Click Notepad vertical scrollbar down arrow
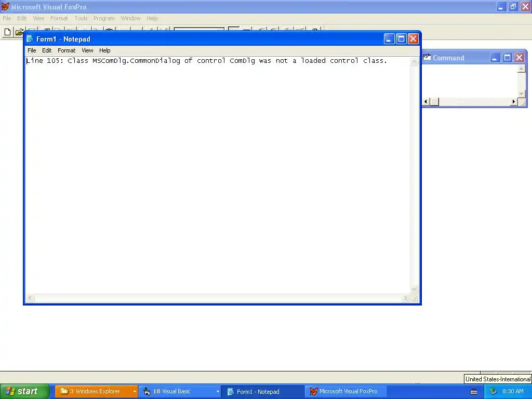The image size is (532, 399). pyautogui.click(x=414, y=289)
